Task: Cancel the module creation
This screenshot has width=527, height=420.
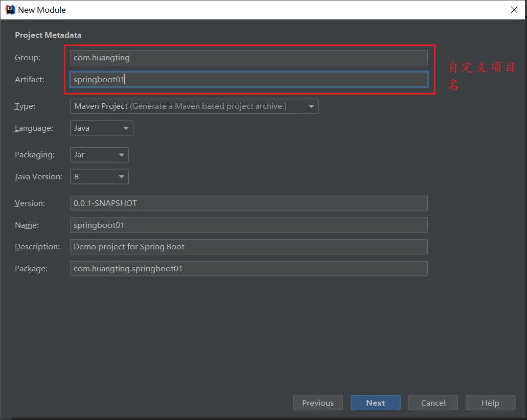Action: coord(433,403)
